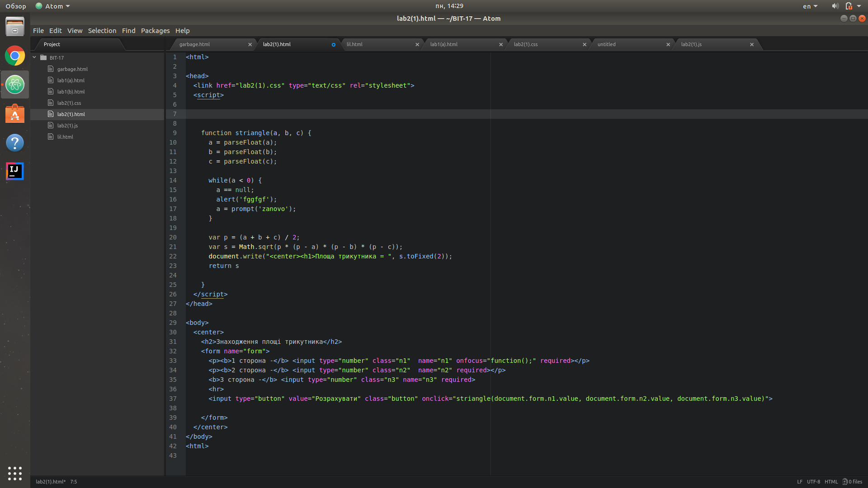Click the LF line ending selector

(800, 482)
